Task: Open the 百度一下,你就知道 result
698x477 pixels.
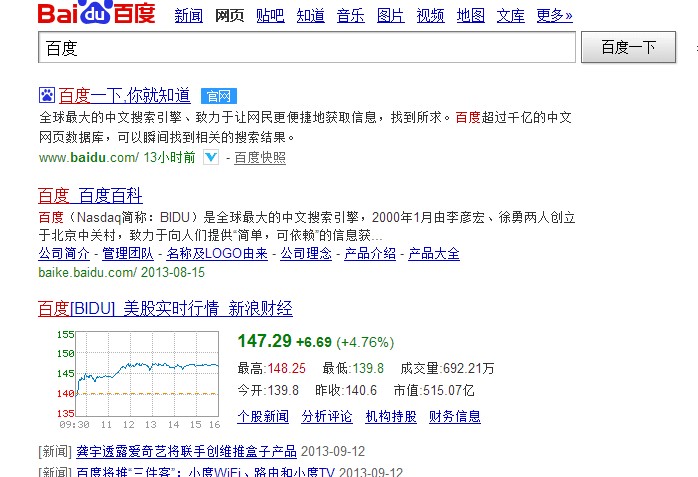Action: tap(124, 95)
